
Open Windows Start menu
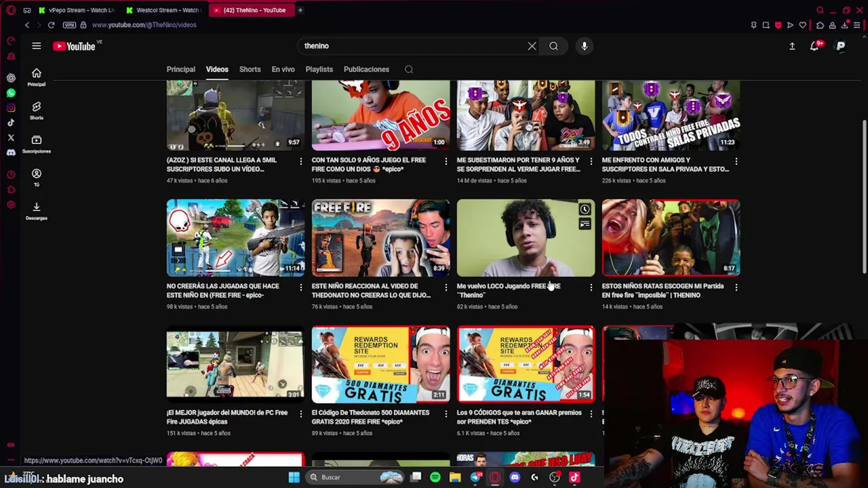(x=294, y=477)
